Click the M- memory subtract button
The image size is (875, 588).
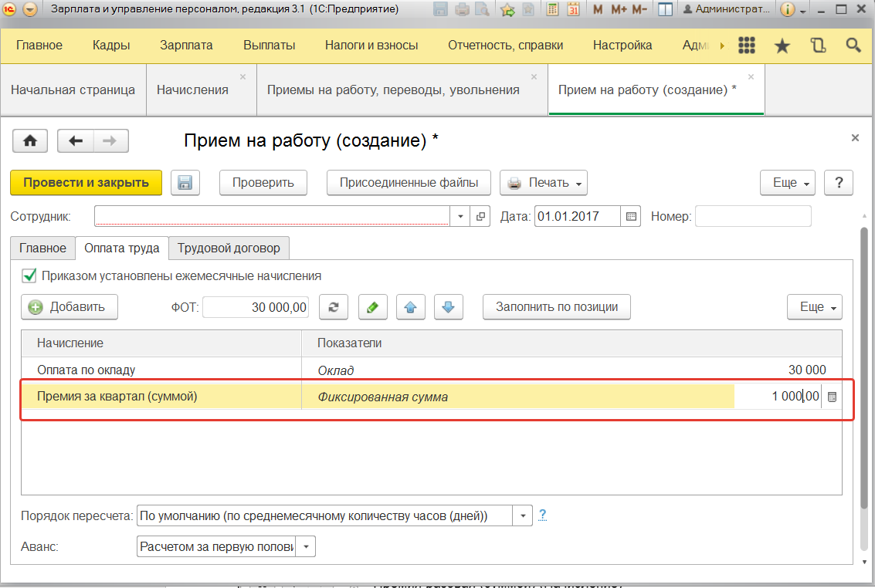pyautogui.click(x=639, y=9)
